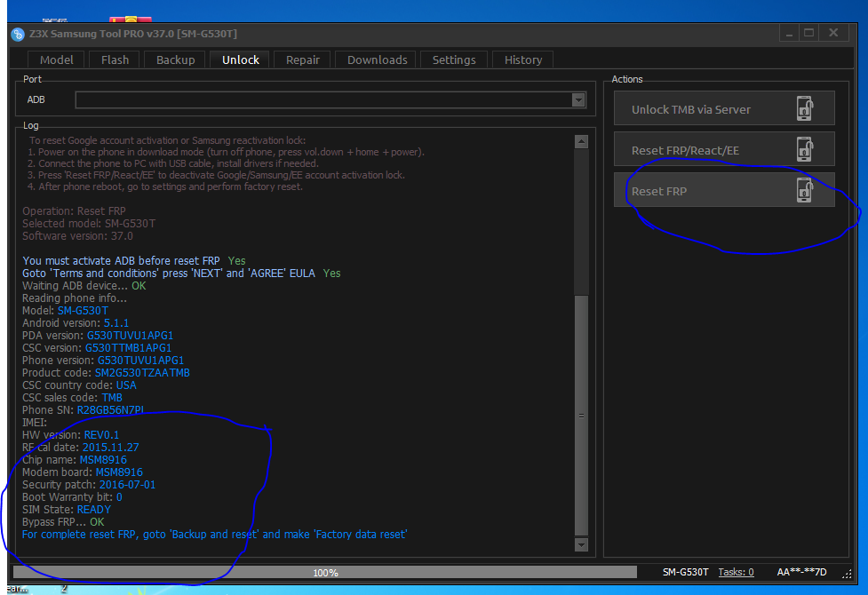Click phone version G530TUVU1APG1 line
The height and width of the screenshot is (595, 868).
(x=103, y=361)
